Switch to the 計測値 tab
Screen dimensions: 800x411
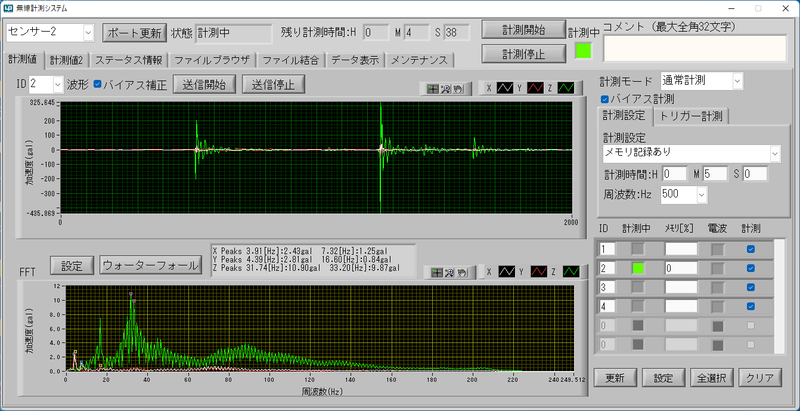point(23,60)
